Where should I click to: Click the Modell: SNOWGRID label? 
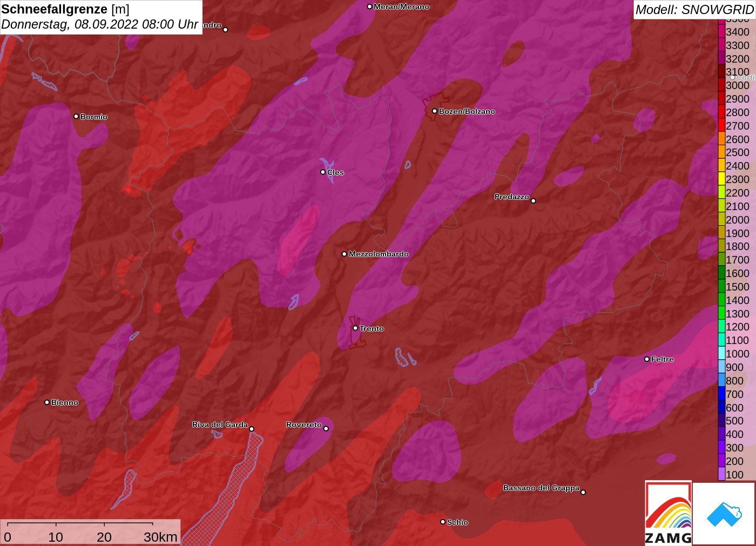pyautogui.click(x=694, y=10)
